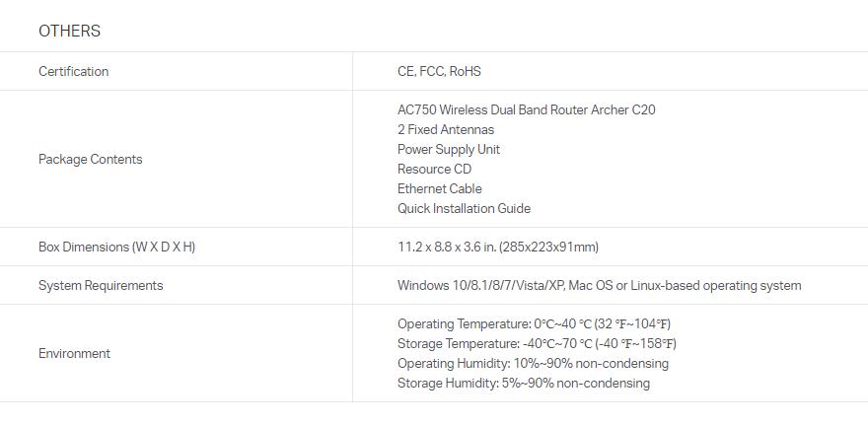Select the System Requirements row label

point(101,285)
